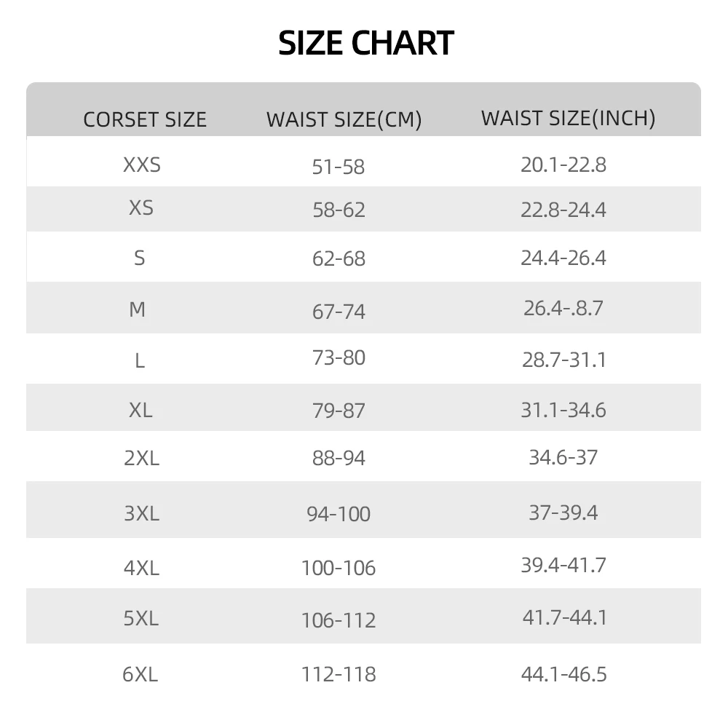Select the 62-68 cm waist cell
Viewport: 728px width, 728px height.
(339, 258)
